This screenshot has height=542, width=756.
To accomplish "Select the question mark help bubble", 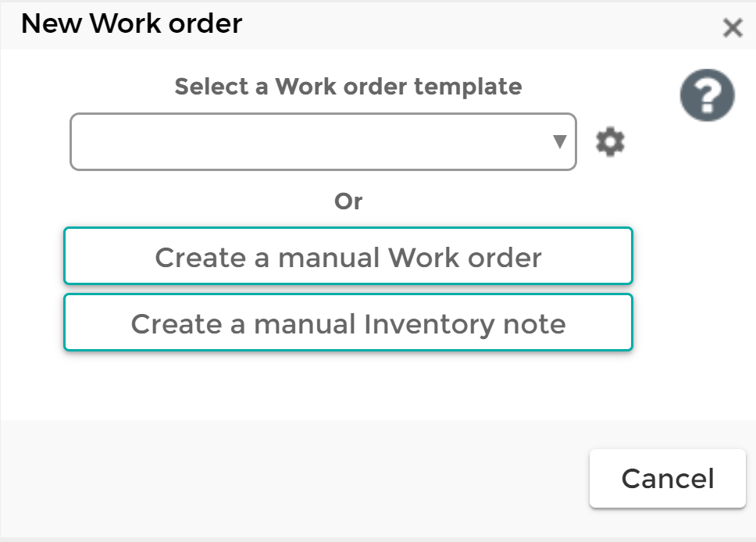I will (706, 94).
